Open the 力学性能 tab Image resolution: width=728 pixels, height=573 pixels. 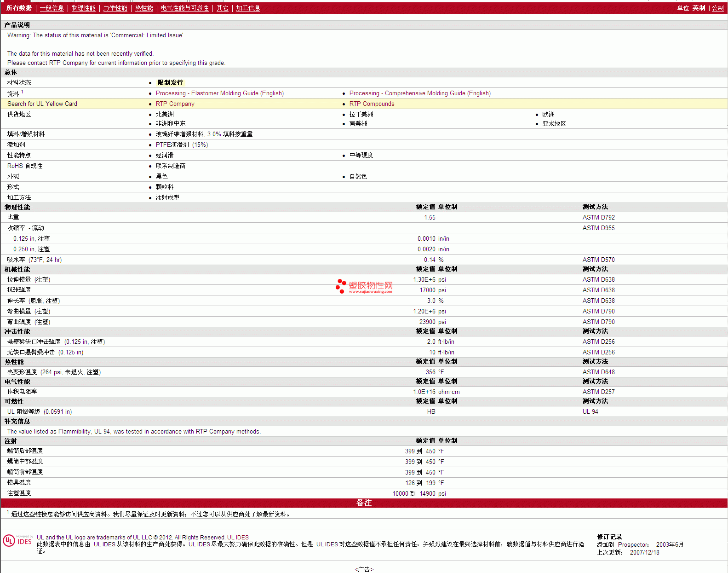[x=115, y=8]
